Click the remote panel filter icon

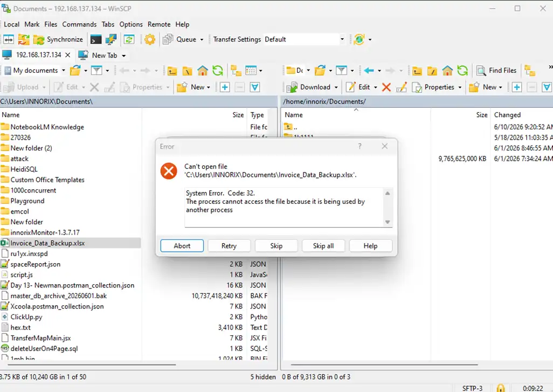point(341,70)
